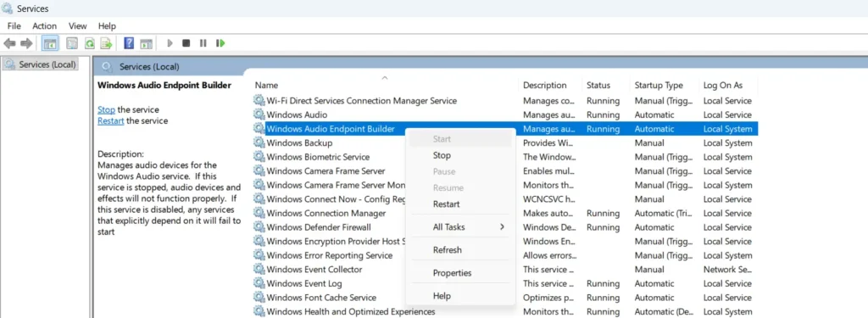Click gear icon beside Windows Connection Manager
This screenshot has width=868, height=318.
259,214
